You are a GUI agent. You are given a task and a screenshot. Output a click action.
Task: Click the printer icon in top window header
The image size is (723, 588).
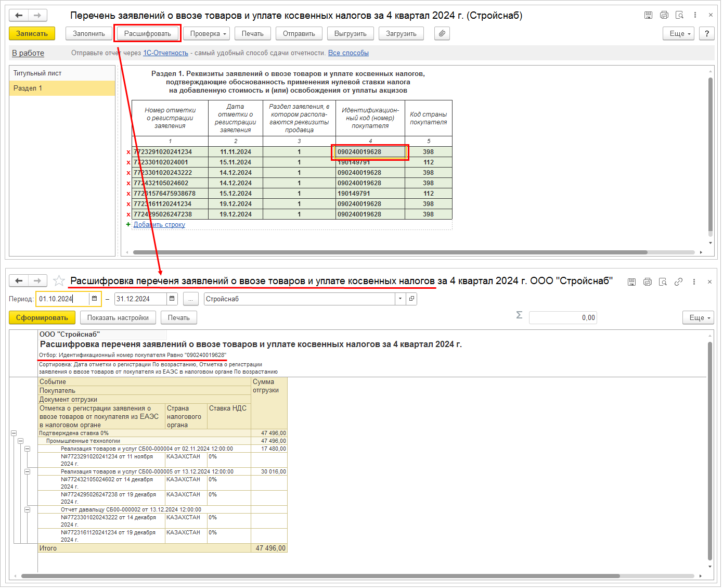point(664,15)
